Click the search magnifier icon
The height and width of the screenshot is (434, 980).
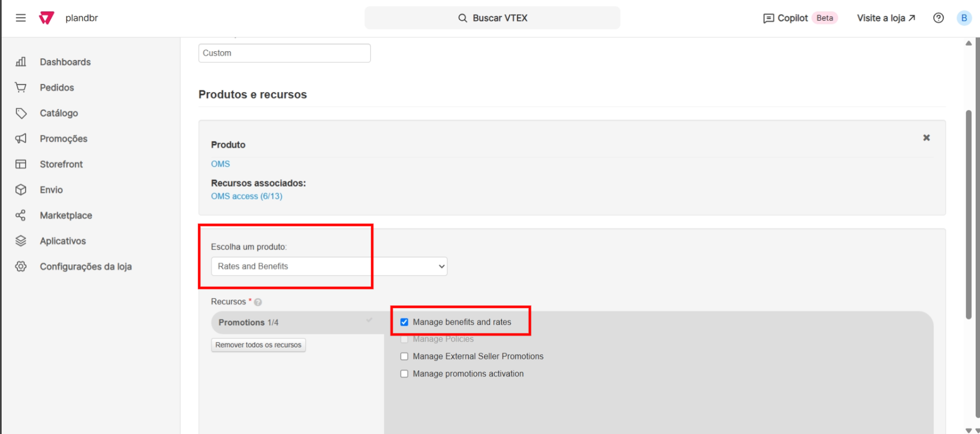coord(462,18)
